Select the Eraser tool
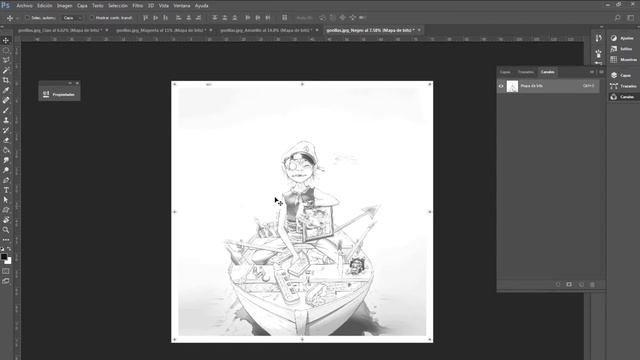This screenshot has height=360, width=640. point(6,140)
